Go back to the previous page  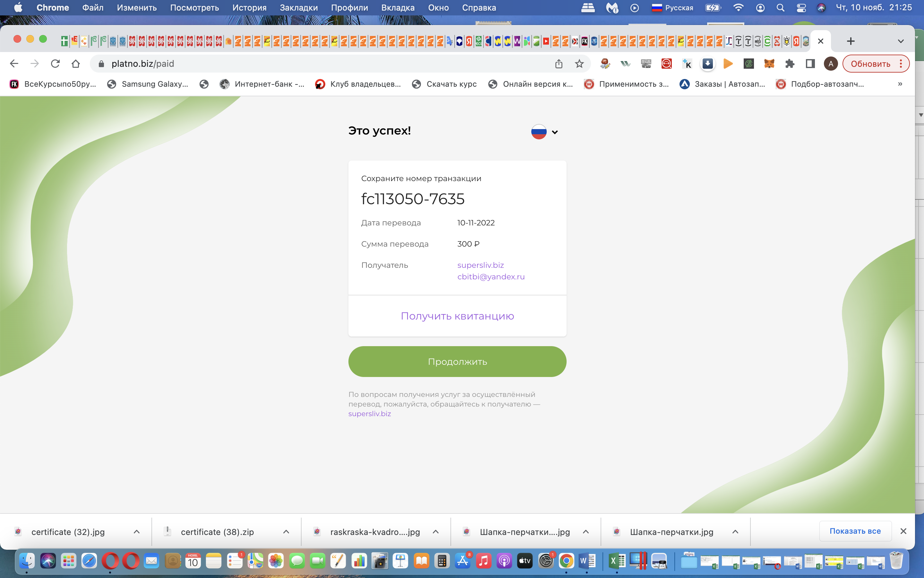pos(14,64)
